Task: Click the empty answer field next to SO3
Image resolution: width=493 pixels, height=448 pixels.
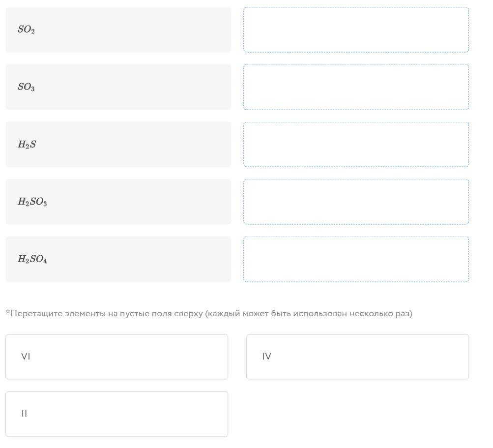Action: click(x=356, y=87)
